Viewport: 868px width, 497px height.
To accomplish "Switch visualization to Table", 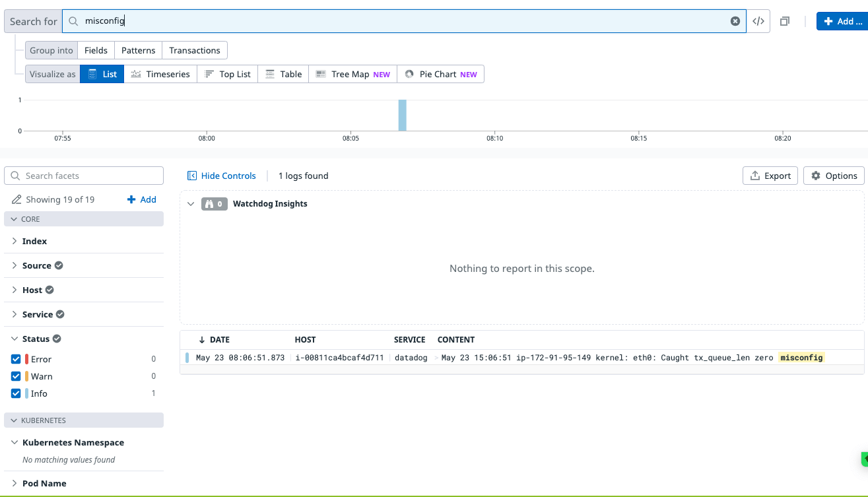I will [x=283, y=74].
